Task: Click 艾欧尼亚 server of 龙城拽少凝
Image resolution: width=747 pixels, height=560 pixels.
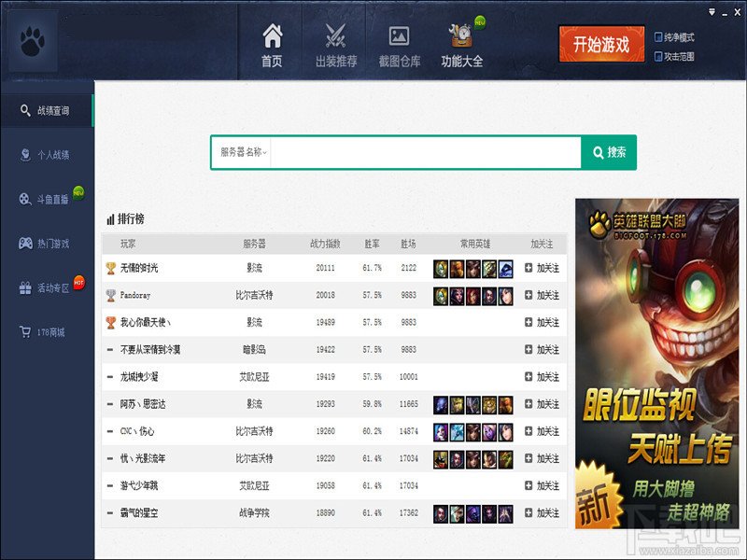Action: click(254, 377)
